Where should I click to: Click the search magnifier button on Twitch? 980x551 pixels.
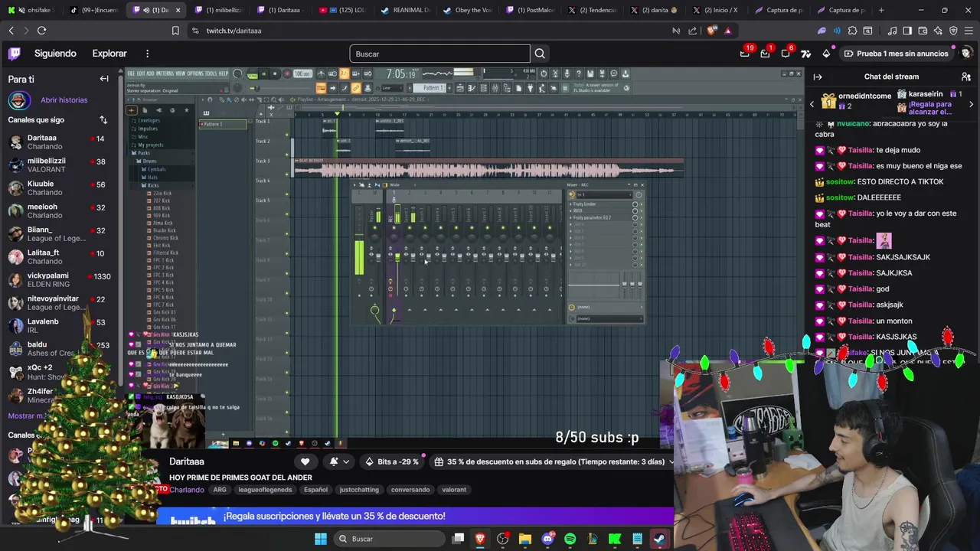540,54
